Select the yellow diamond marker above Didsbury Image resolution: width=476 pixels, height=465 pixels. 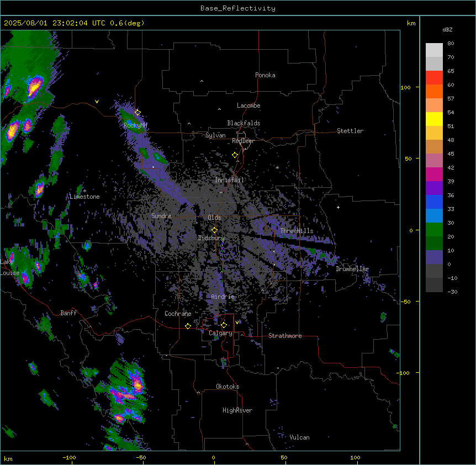click(215, 230)
